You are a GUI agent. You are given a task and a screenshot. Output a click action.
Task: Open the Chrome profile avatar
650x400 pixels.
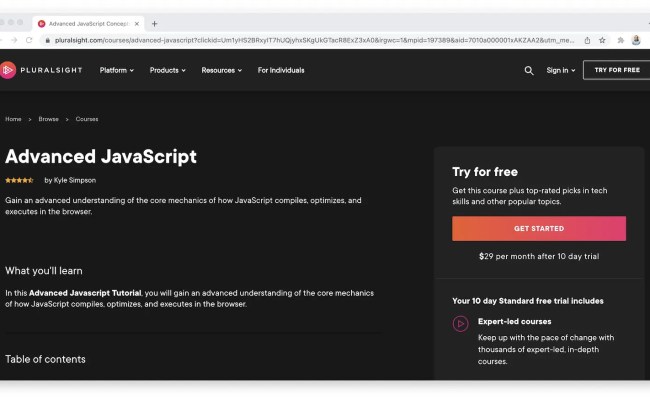pyautogui.click(x=636, y=40)
